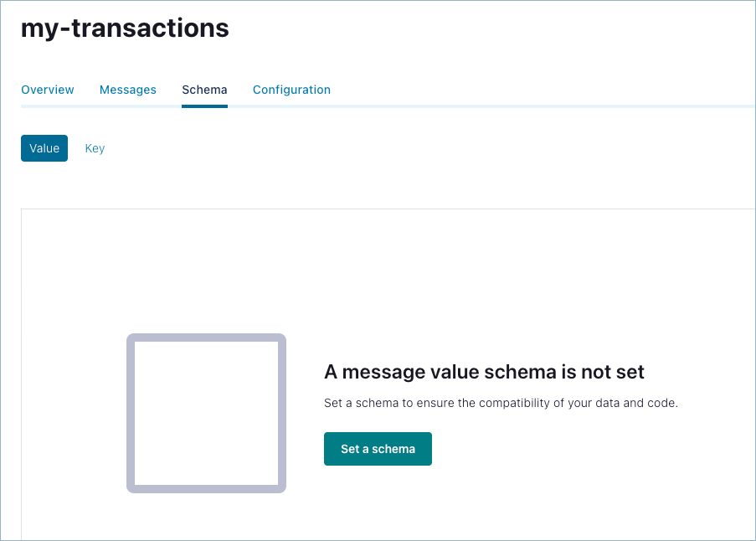Click the empty schema placeholder image
Viewport: 756px width, 541px height.
point(206,413)
